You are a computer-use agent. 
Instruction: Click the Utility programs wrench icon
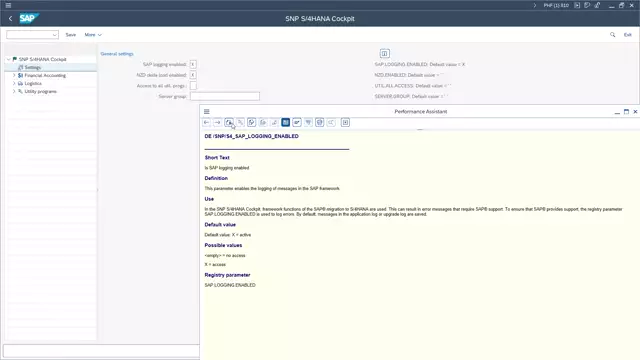tap(20, 91)
